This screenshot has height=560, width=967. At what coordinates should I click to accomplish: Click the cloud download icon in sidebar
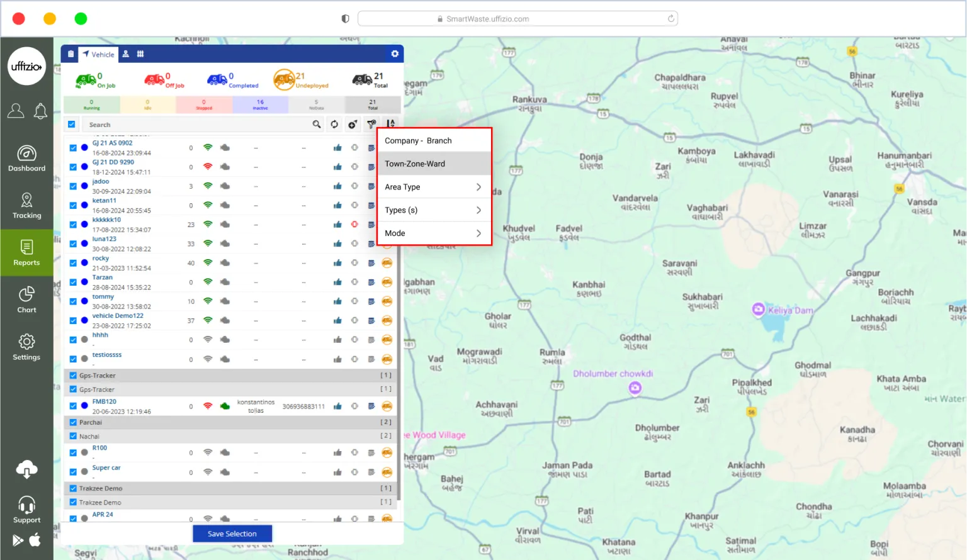coord(26,469)
